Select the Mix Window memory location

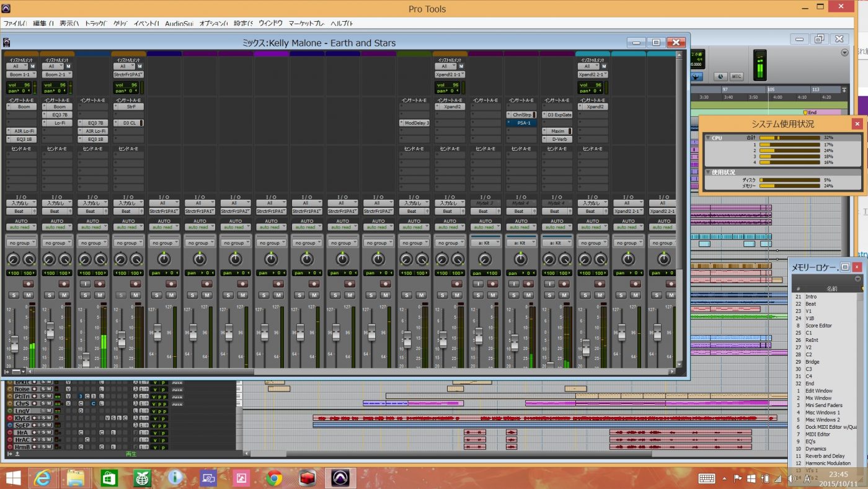coord(818,398)
